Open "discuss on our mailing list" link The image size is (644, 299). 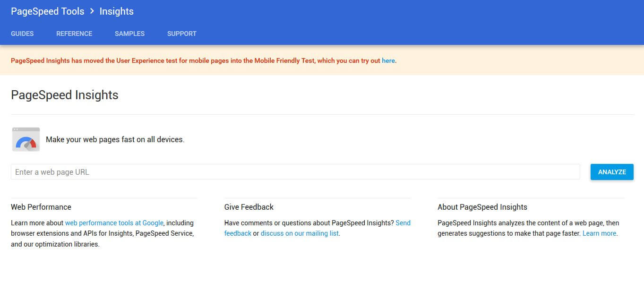tap(300, 233)
